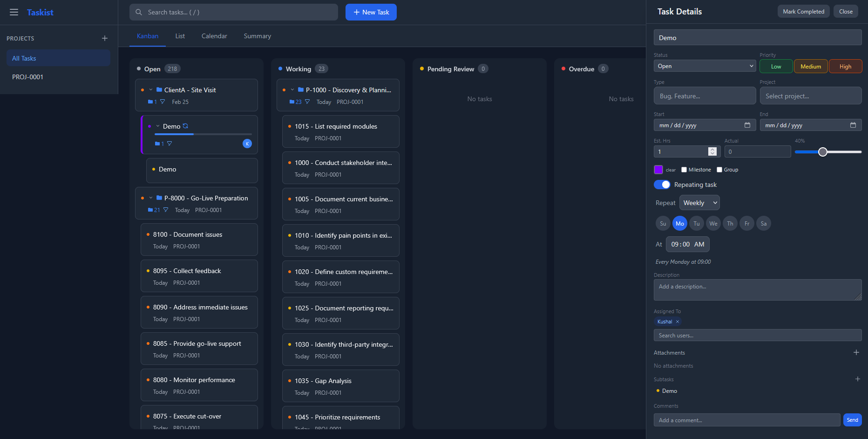
Task: Select Sunday as repeat day
Action: tap(663, 223)
